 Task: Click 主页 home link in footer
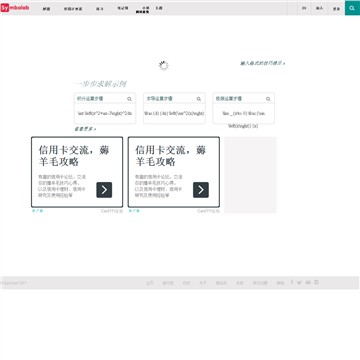[149, 283]
